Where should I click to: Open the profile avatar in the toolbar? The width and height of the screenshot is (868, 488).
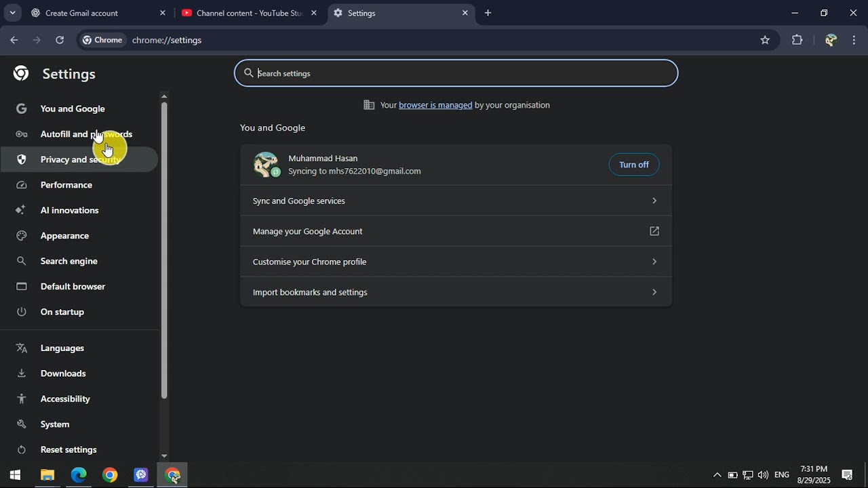(x=831, y=40)
